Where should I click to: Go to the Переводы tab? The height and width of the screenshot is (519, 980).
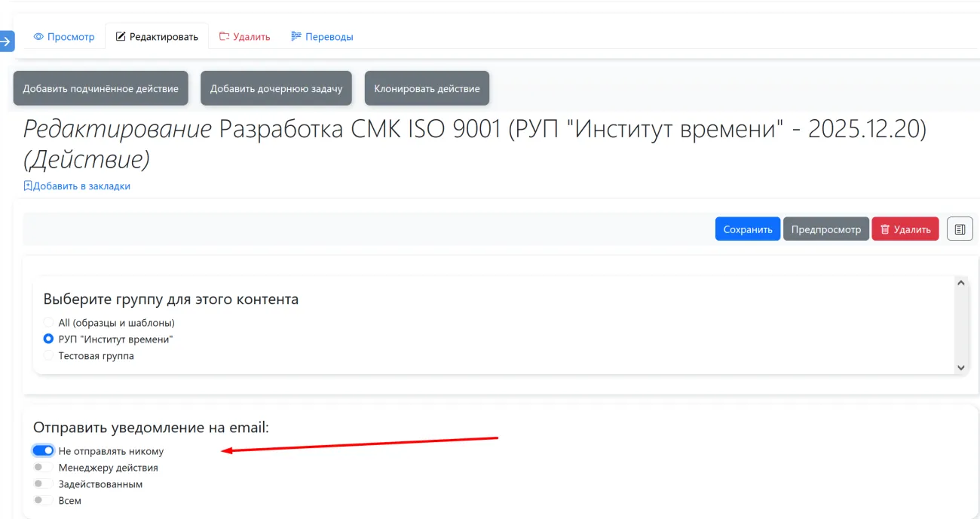(x=322, y=36)
